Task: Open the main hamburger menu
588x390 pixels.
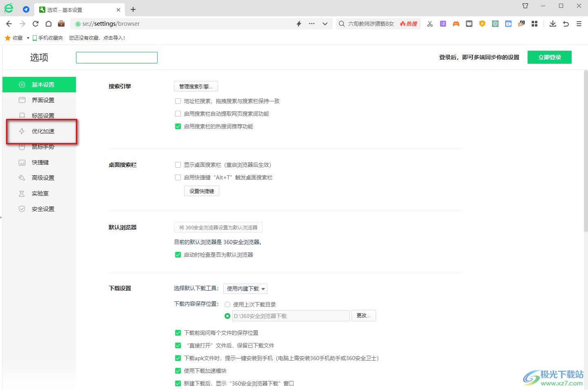Action: (x=579, y=24)
